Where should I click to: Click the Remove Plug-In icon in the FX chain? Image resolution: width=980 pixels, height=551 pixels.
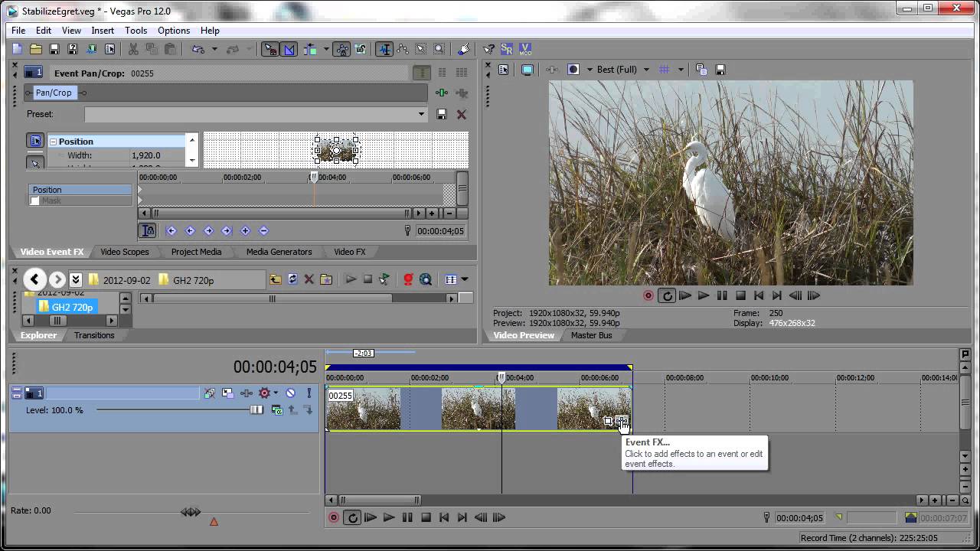click(x=462, y=93)
